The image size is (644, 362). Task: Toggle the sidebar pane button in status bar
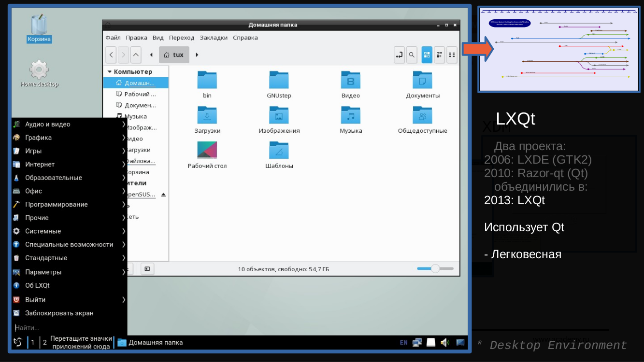tap(147, 269)
